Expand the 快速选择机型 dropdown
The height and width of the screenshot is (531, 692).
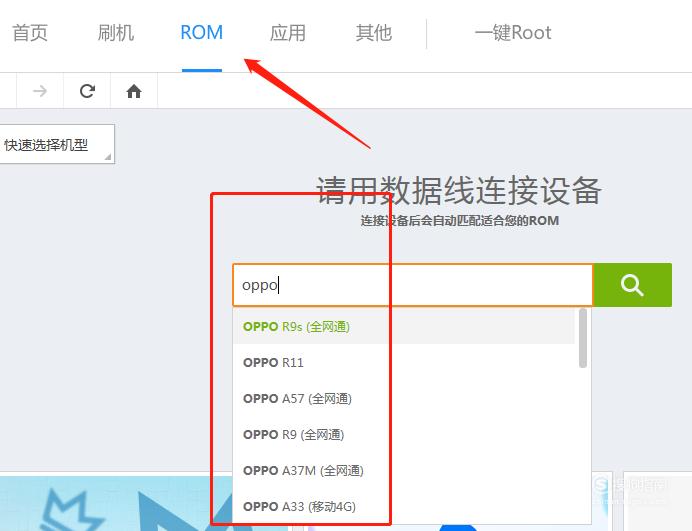coord(57,144)
